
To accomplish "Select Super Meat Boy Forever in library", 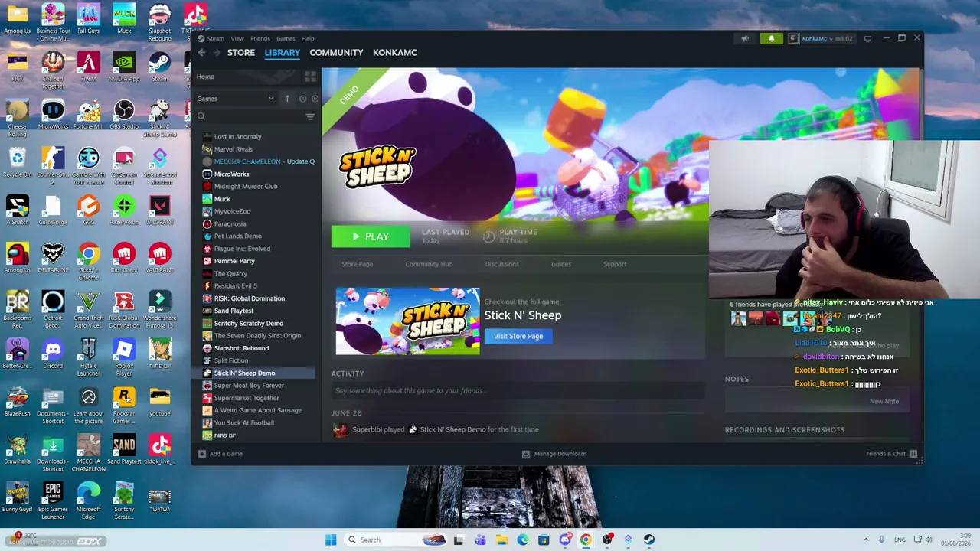I will [x=248, y=386].
